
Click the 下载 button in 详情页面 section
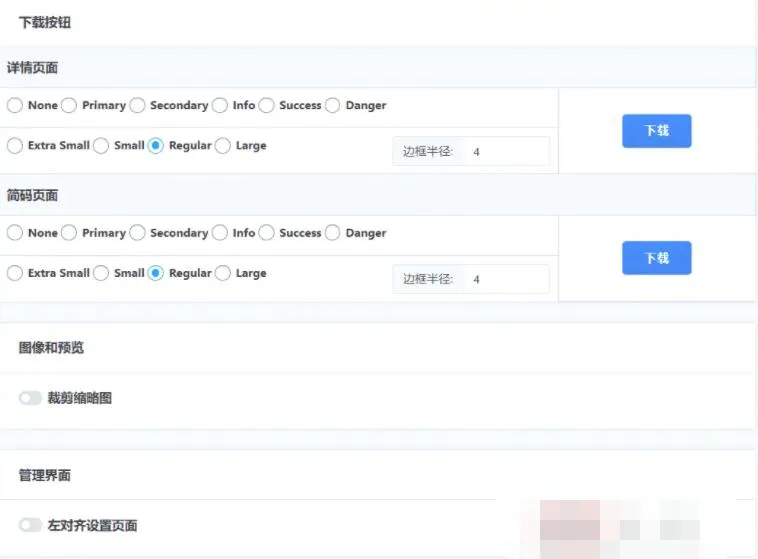(656, 131)
